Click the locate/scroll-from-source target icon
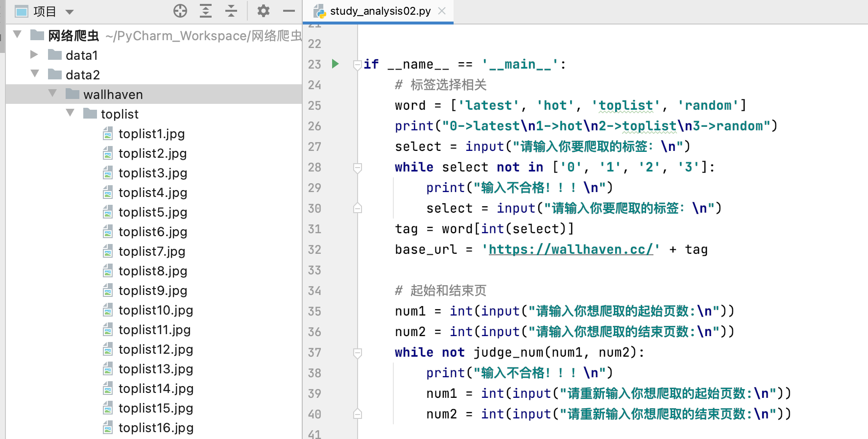Screen dimensions: 868x439 [180, 11]
